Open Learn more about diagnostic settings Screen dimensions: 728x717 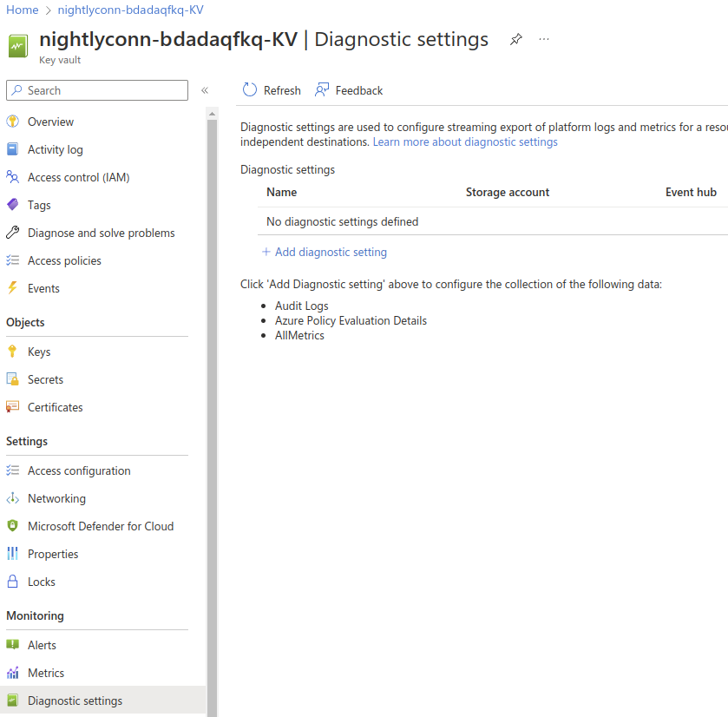[465, 141]
